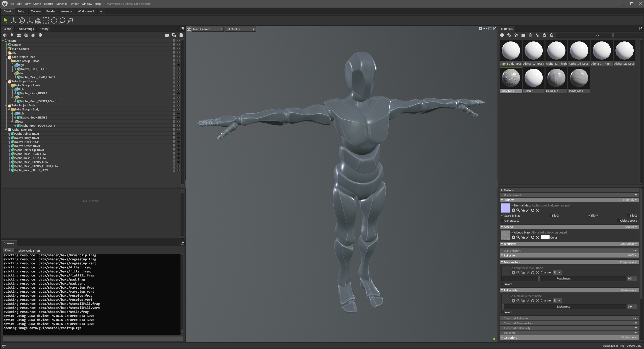Add a new camera to the scene
The width and height of the screenshot is (644, 349).
(x=19, y=35)
